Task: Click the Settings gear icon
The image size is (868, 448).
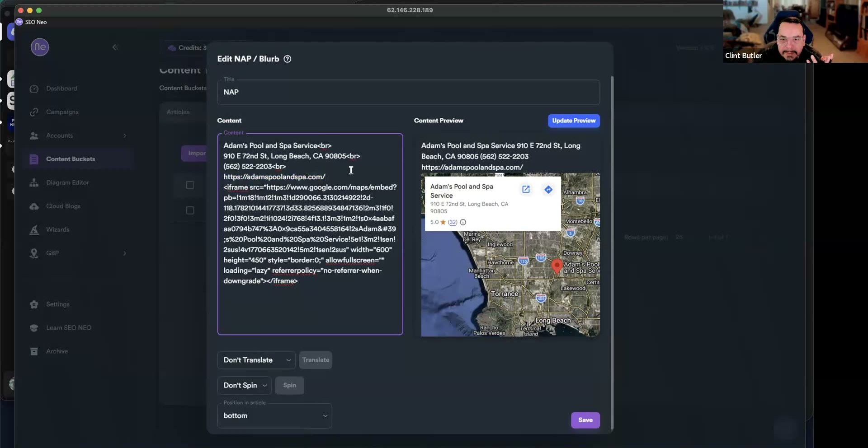Action: pyautogui.click(x=34, y=304)
